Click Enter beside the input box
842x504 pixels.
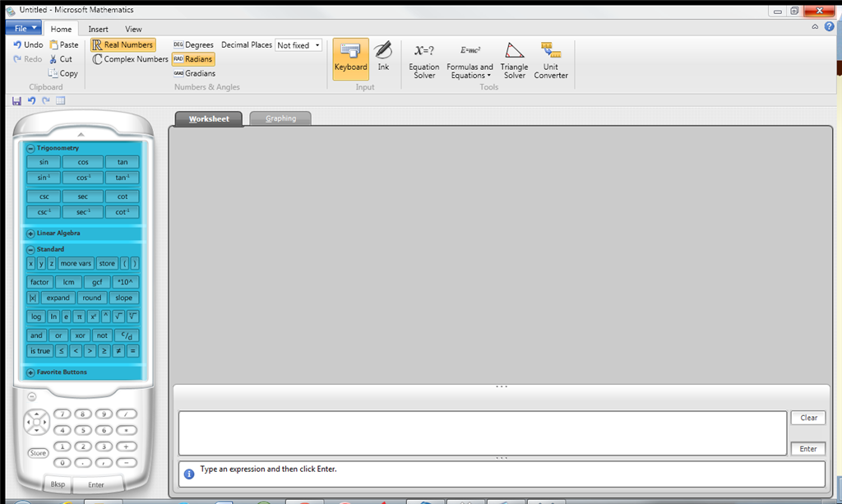click(x=808, y=449)
